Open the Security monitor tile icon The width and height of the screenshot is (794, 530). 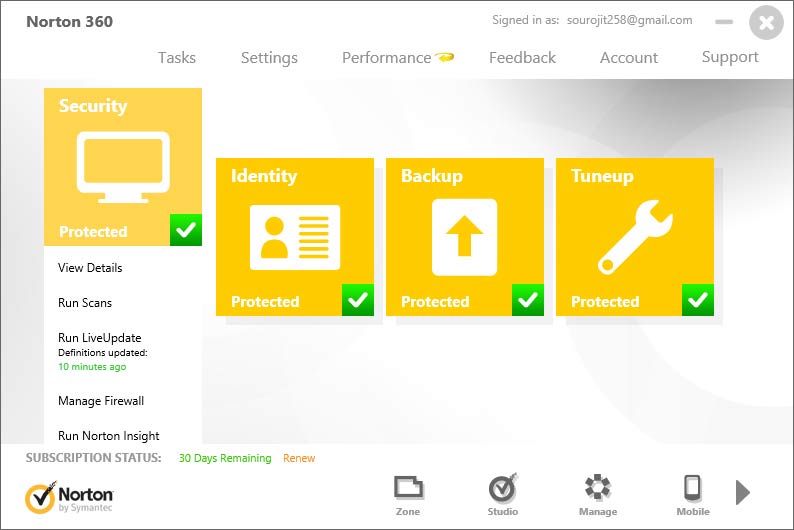point(123,167)
